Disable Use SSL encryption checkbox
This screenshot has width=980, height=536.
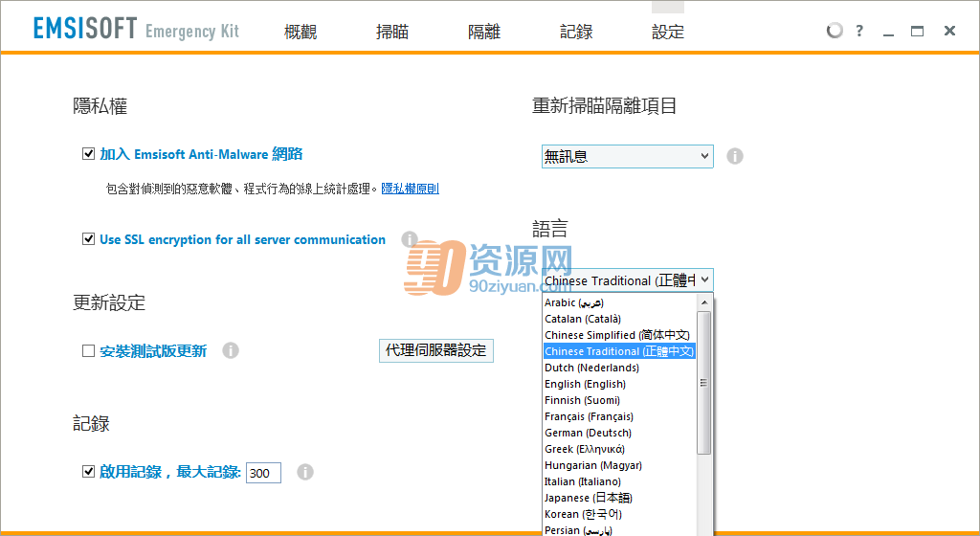point(88,238)
